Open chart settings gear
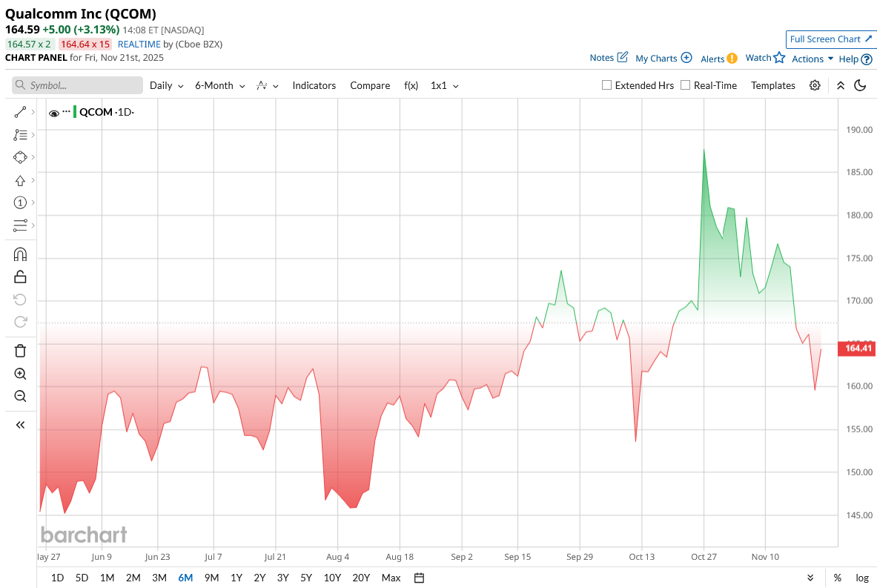 (815, 85)
